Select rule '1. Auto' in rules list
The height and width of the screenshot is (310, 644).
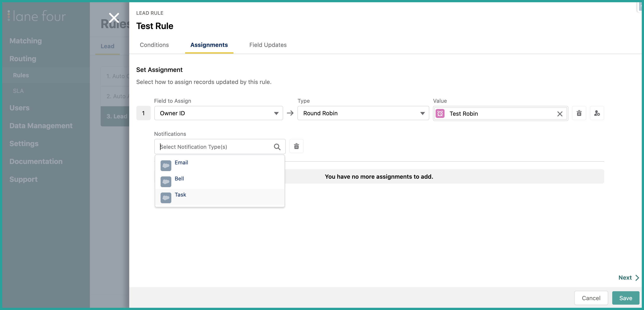[x=115, y=76]
